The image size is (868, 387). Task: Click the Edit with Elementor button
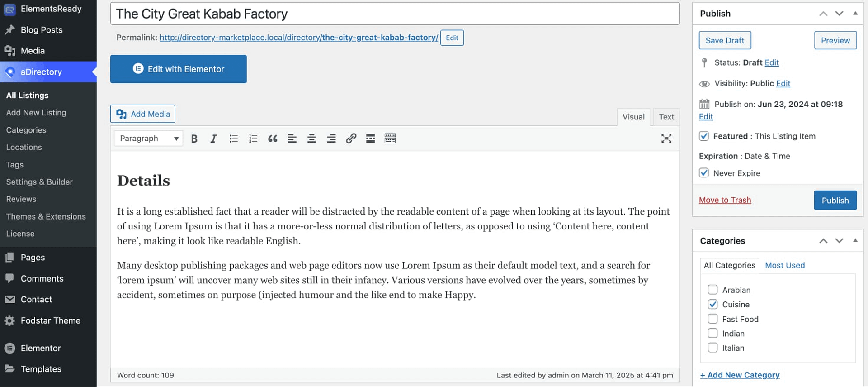179,69
